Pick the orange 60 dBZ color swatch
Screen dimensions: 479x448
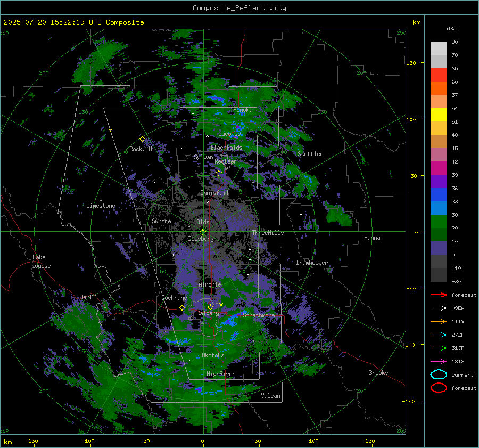tap(439, 88)
